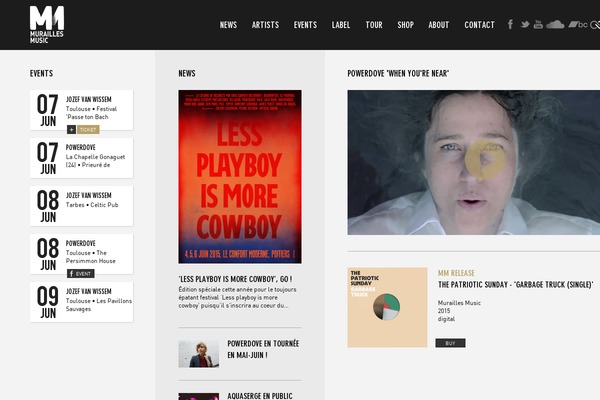This screenshot has width=600, height=400.
Task: Open the Murailles Music logo home link
Action: 47,24
